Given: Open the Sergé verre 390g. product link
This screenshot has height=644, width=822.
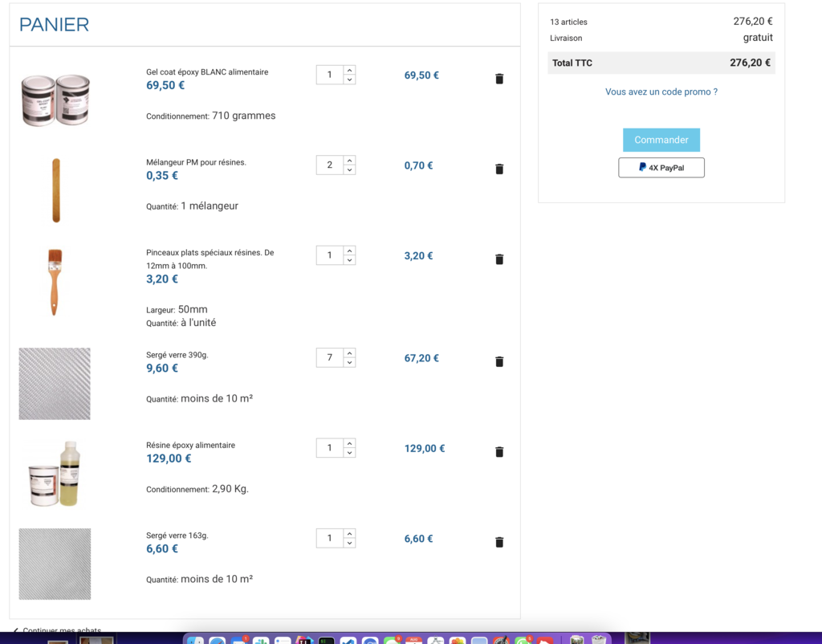Looking at the screenshot, I should [x=177, y=354].
